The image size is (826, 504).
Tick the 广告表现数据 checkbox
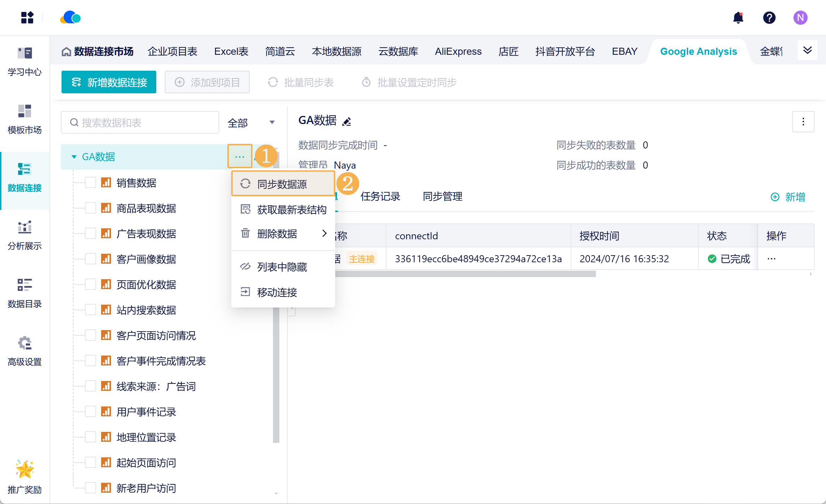pos(91,234)
